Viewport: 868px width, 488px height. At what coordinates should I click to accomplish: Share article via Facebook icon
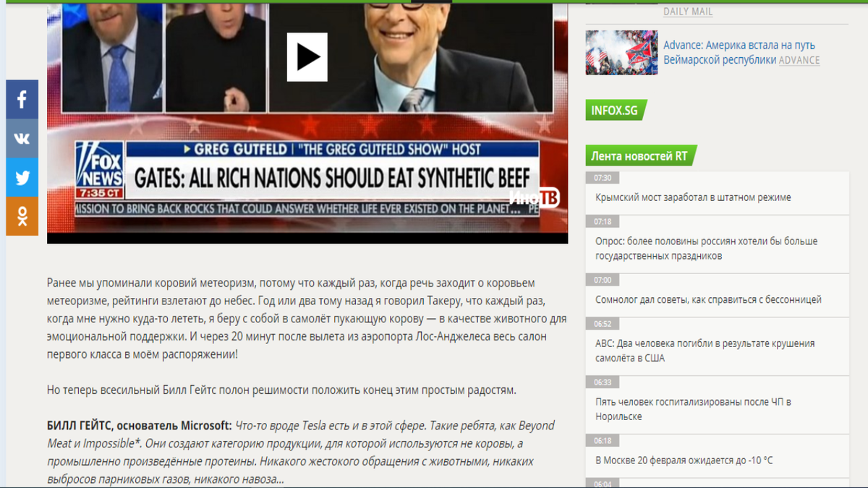pos(22,99)
